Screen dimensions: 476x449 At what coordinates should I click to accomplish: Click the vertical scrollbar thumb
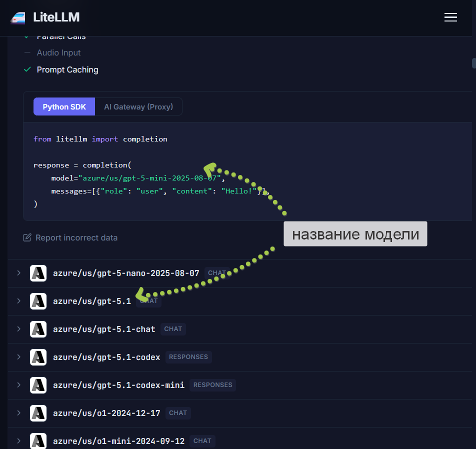474,63
